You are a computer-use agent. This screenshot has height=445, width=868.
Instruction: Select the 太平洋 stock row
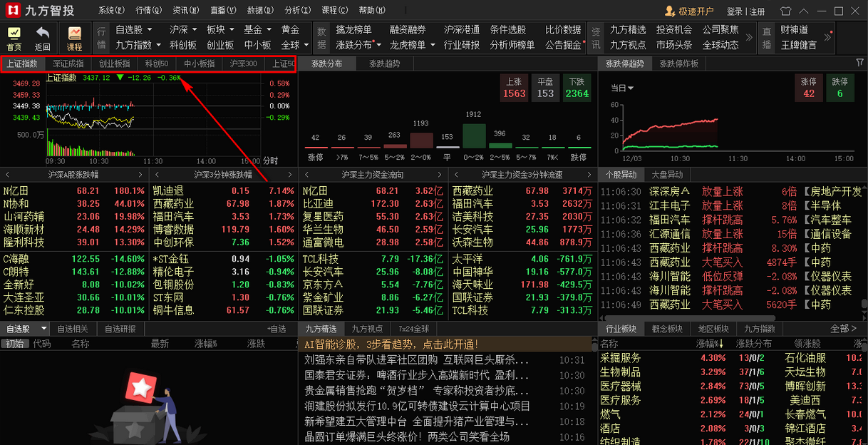tap(522, 259)
